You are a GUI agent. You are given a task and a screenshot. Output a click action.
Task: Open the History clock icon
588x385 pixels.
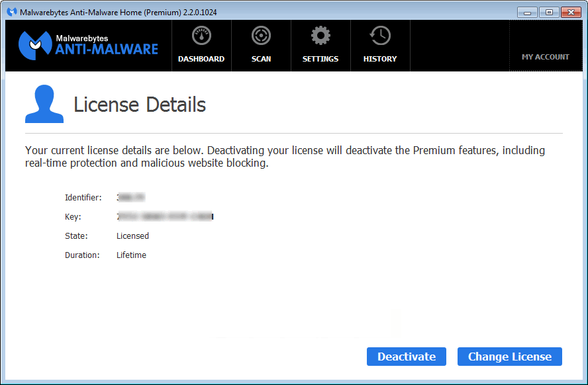[380, 36]
